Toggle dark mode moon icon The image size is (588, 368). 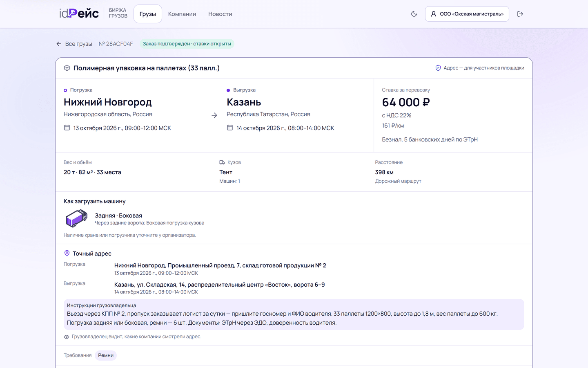[414, 14]
